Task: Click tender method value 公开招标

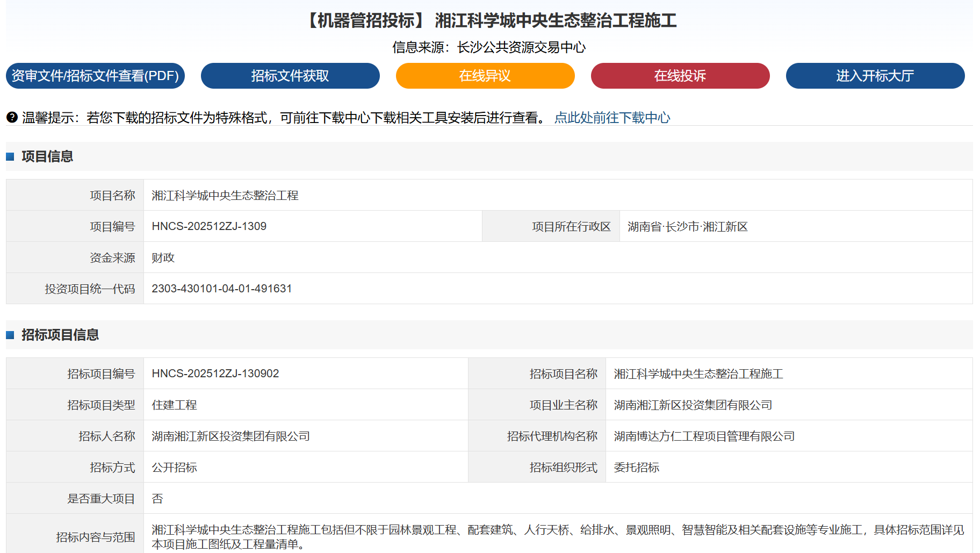Action: (x=175, y=467)
